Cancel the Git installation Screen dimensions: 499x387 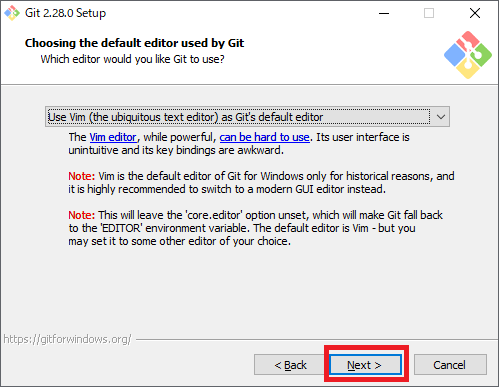450,365
